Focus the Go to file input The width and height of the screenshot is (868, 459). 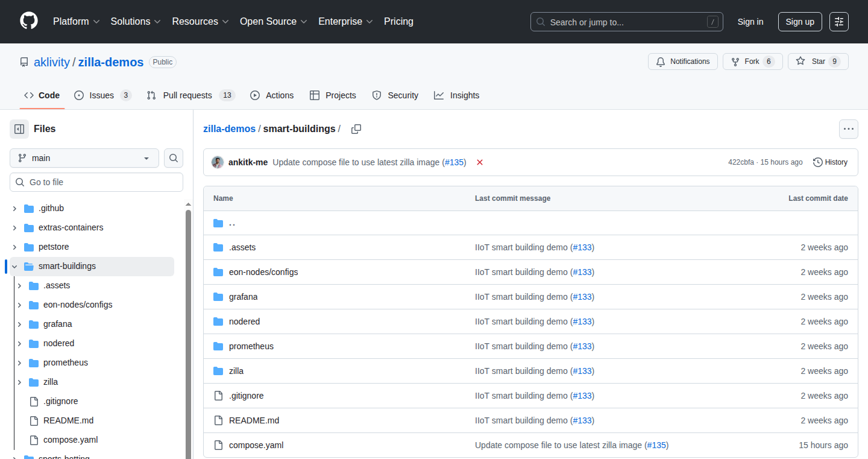[96, 182]
